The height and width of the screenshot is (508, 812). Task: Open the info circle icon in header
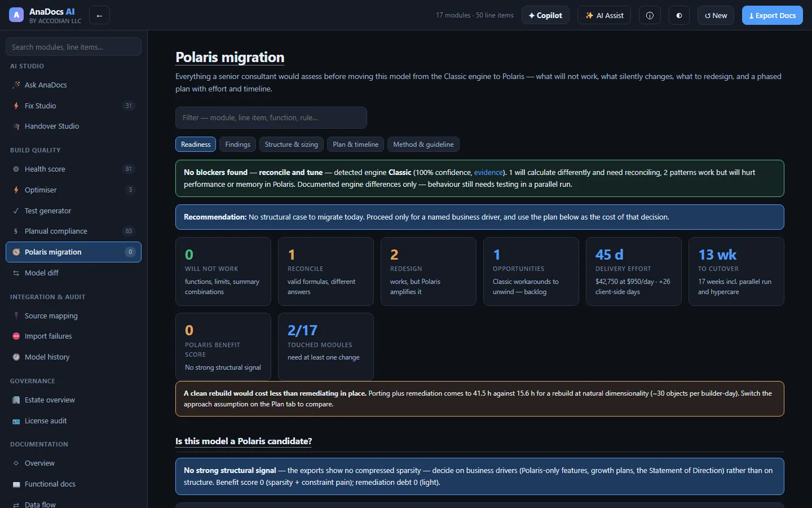point(650,15)
